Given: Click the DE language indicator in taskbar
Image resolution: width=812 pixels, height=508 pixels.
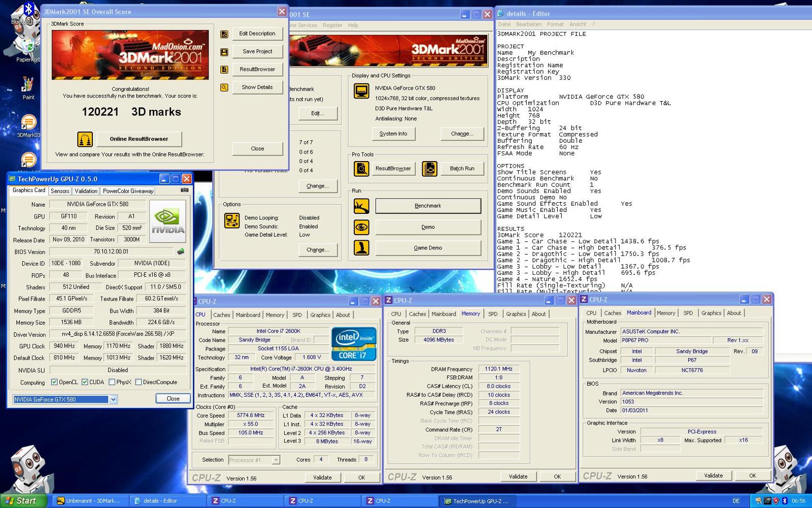Looking at the screenshot, I should point(736,501).
